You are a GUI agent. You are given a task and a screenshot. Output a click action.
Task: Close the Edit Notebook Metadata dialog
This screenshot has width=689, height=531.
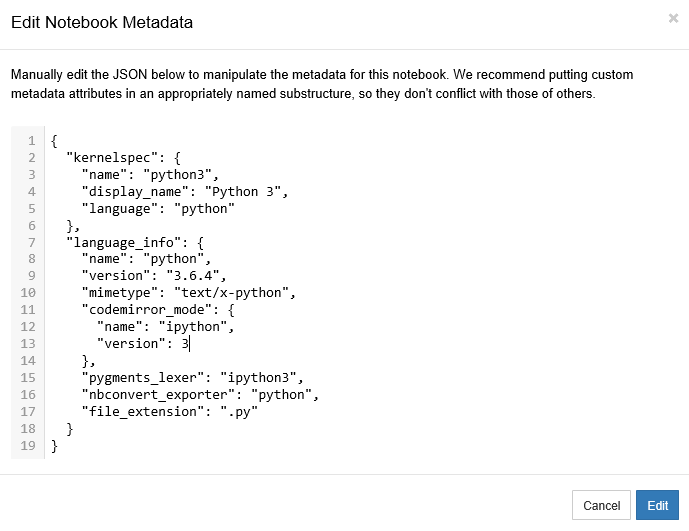pos(673,18)
